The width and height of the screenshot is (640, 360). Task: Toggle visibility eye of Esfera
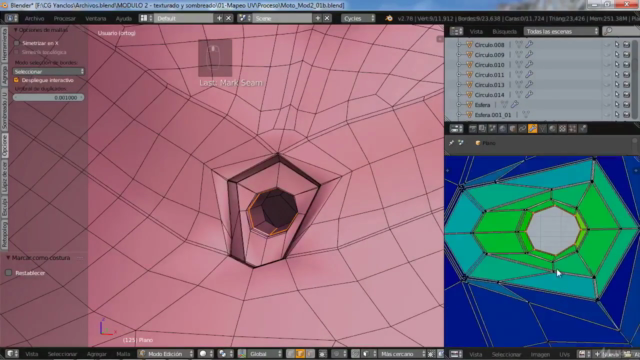tap(607, 105)
